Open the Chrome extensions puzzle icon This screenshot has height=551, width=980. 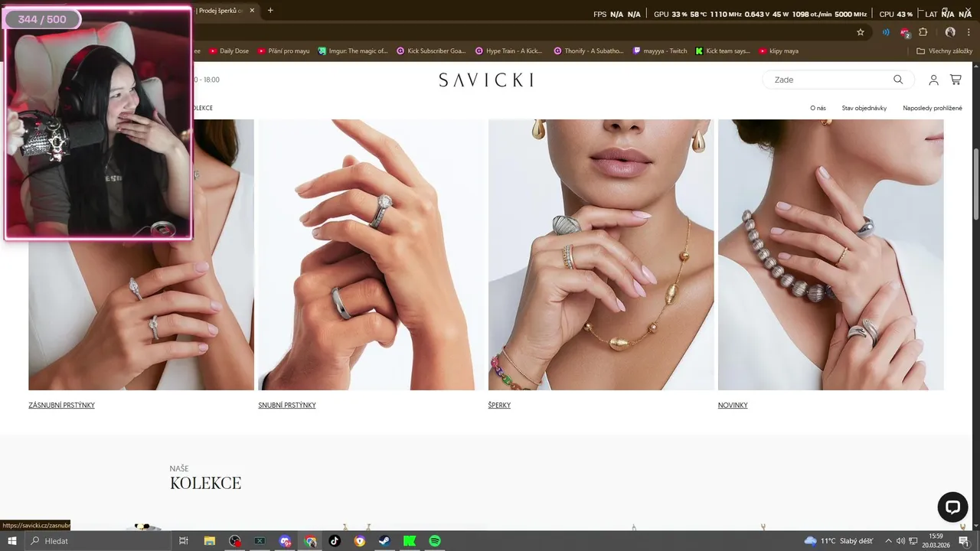coord(923,32)
